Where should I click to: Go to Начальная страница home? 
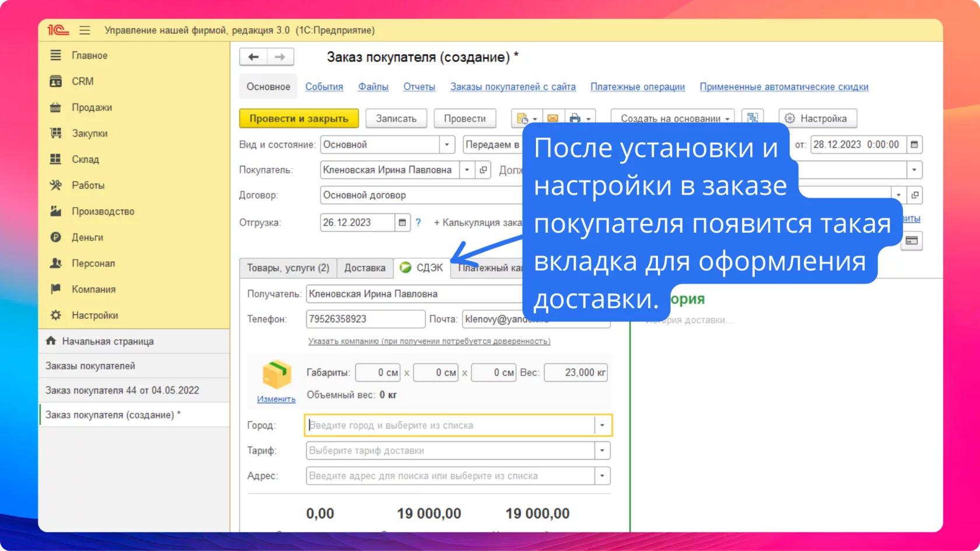(x=108, y=341)
